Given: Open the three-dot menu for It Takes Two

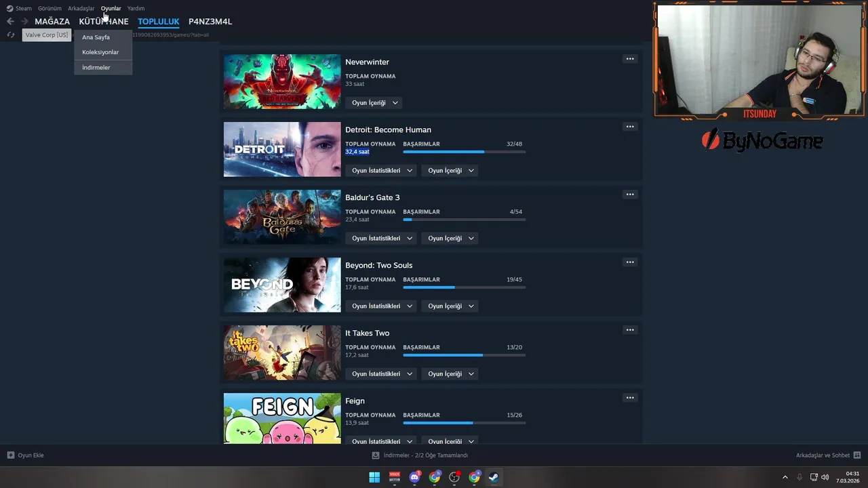Looking at the screenshot, I should pos(630,330).
